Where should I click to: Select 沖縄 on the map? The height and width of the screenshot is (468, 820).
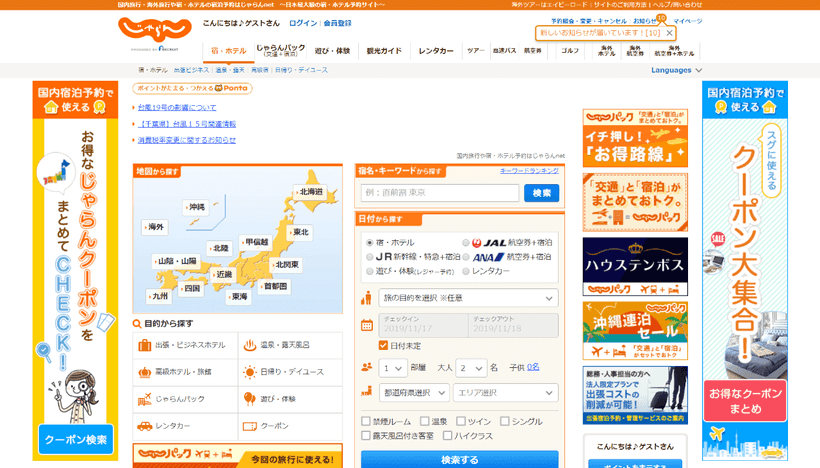[x=196, y=207]
